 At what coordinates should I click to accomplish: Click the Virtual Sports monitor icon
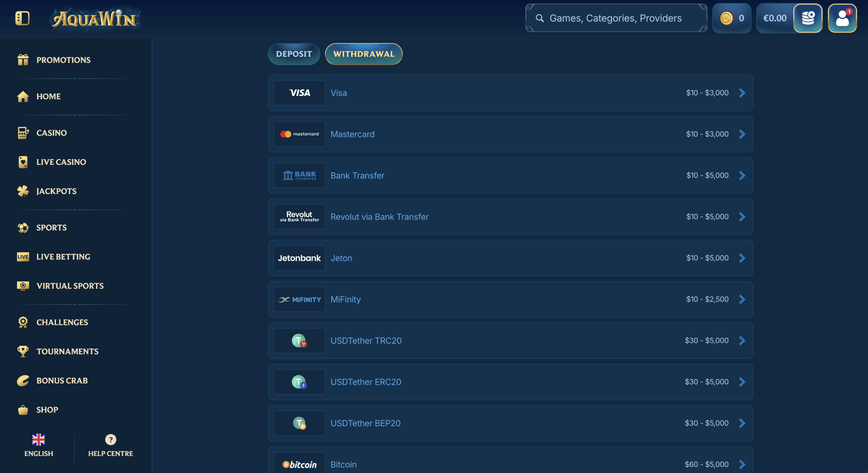[23, 286]
